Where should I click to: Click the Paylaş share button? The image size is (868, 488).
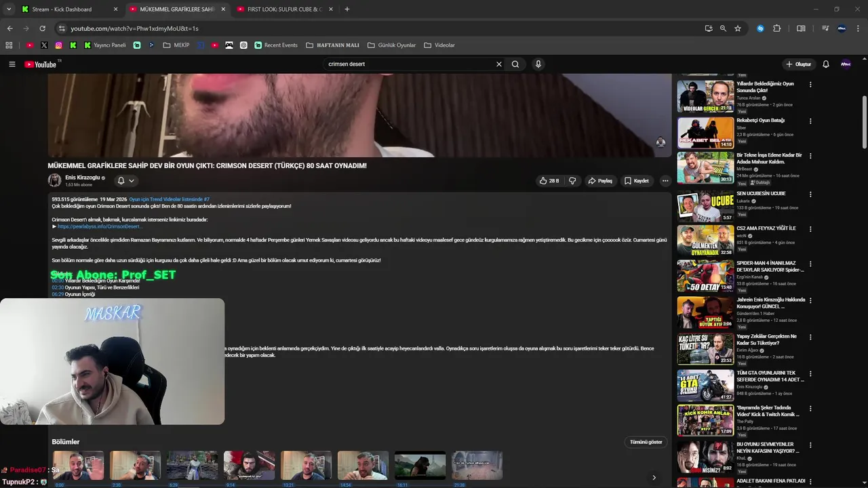click(600, 181)
